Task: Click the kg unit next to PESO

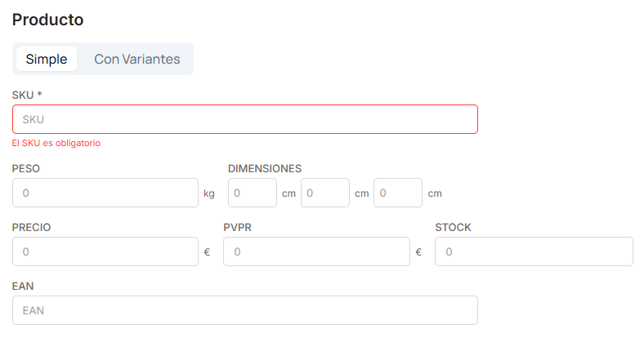Action: [x=209, y=193]
